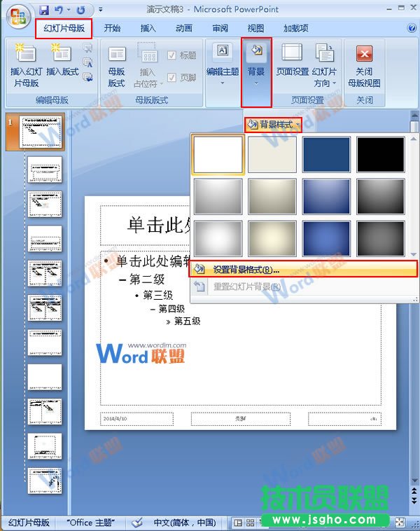Click "Office 主题" in the status bar
Screen dimensions: 420x531
point(91,523)
